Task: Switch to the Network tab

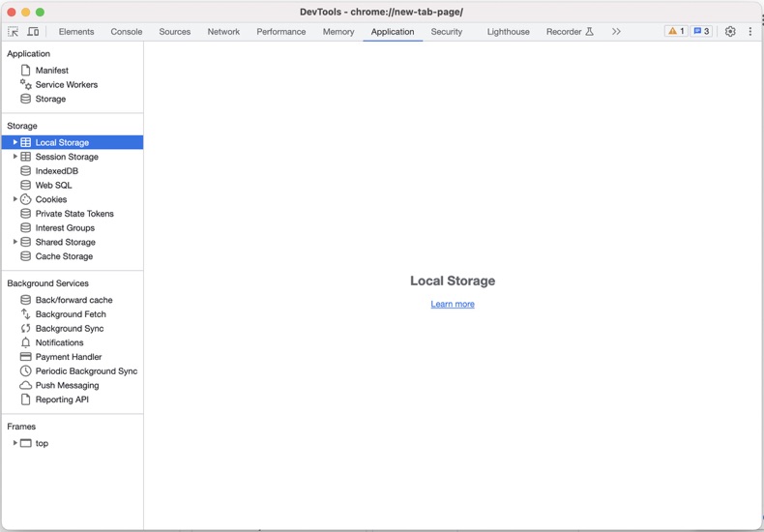Action: 223,32
